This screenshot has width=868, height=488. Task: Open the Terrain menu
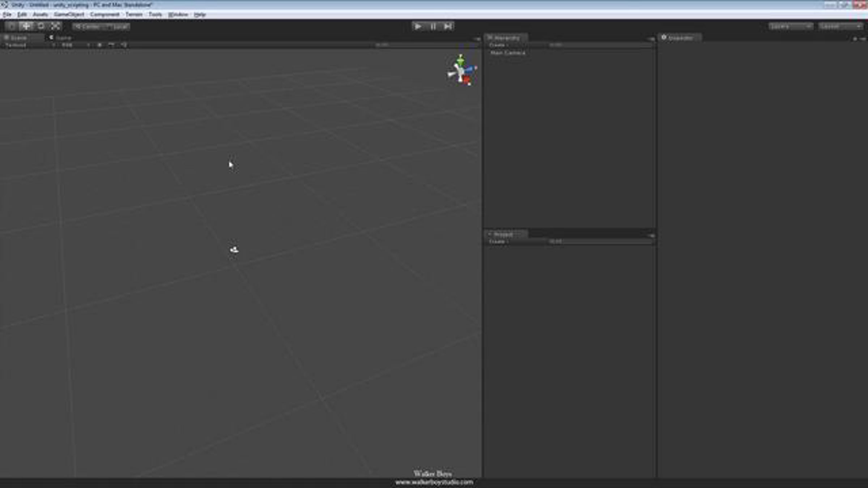[134, 14]
